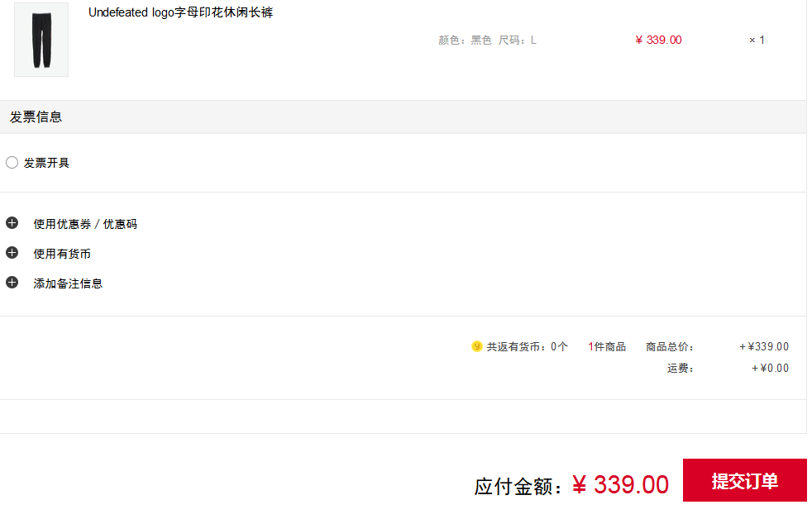Image resolution: width=812 pixels, height=519 pixels.
Task: Click the 颜色：黑色 尺码：L attributes text
Action: pos(487,40)
